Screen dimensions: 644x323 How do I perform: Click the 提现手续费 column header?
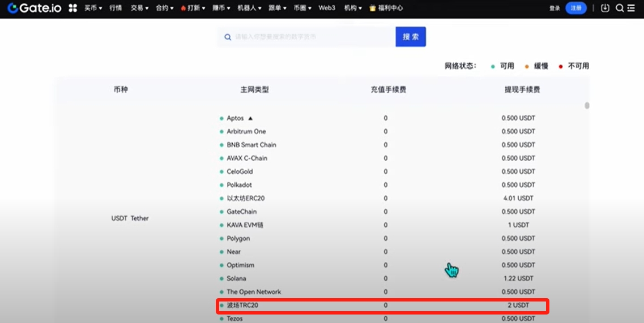click(x=522, y=89)
